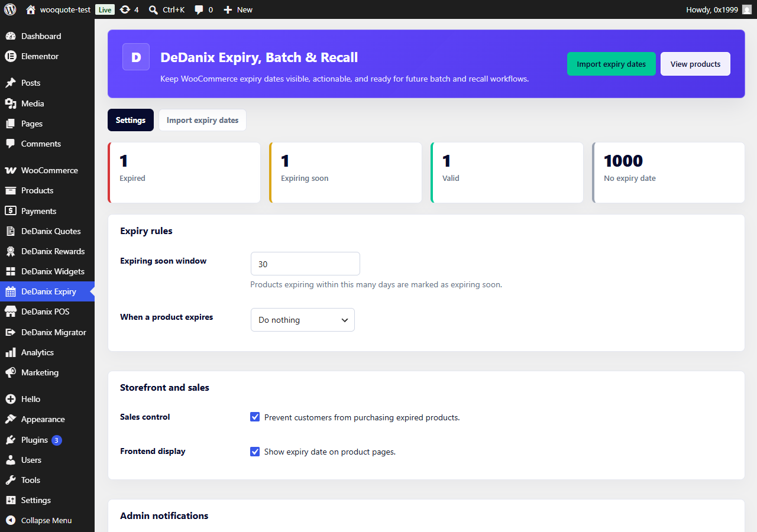Image resolution: width=757 pixels, height=532 pixels.
Task: Click the Expiry rules heading
Action: (x=146, y=231)
